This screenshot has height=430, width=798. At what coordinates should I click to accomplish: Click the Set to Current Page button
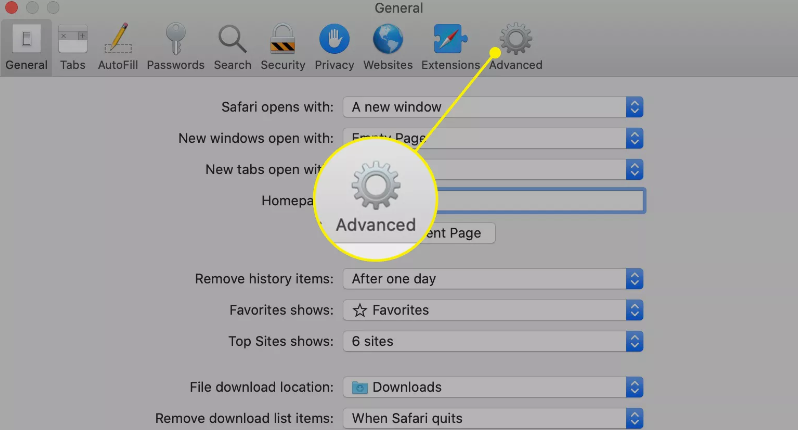pyautogui.click(x=460, y=233)
